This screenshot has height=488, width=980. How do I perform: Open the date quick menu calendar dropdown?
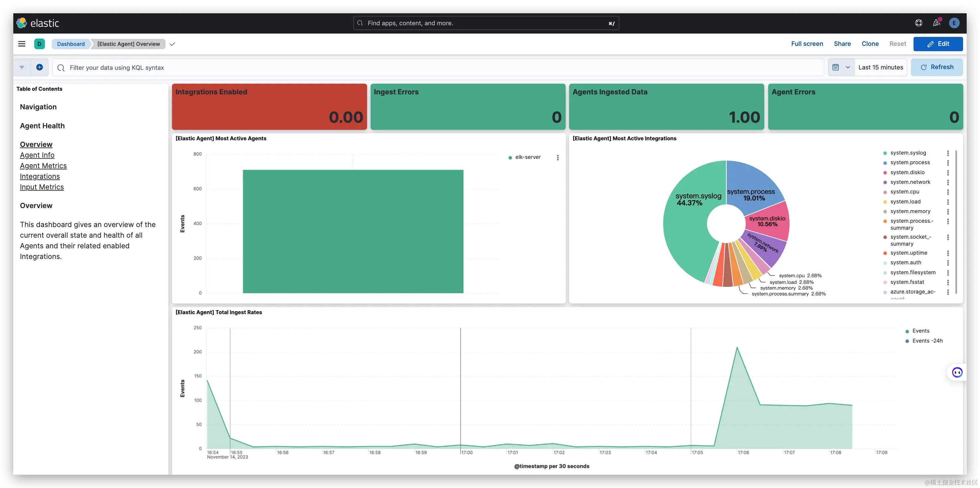coord(841,67)
